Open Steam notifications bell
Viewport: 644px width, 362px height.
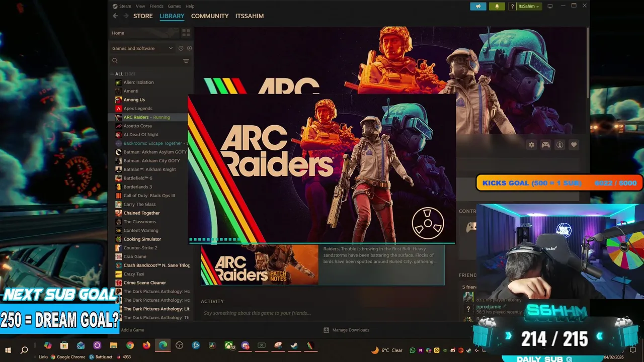tap(497, 6)
